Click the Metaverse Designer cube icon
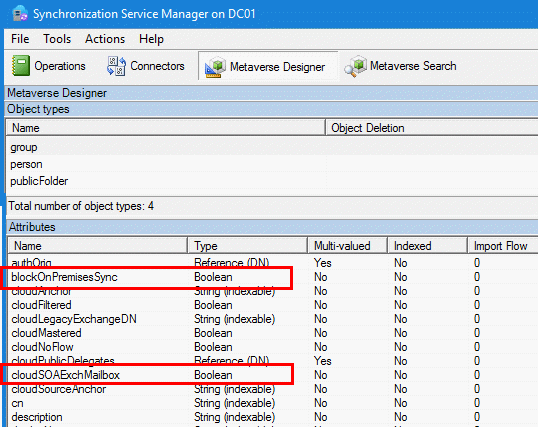The width and height of the screenshot is (538, 427). [x=215, y=67]
